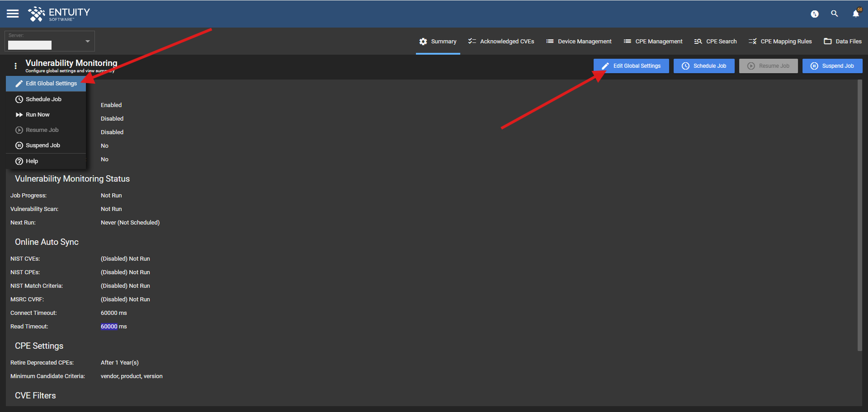The height and width of the screenshot is (412, 868).
Task: Switch to the Summary tab
Action: 438,41
